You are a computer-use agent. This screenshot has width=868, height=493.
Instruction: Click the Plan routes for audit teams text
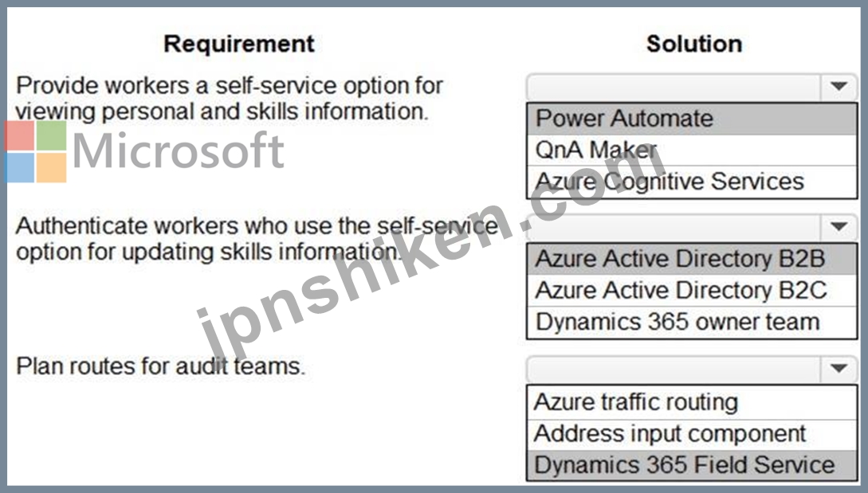160,366
